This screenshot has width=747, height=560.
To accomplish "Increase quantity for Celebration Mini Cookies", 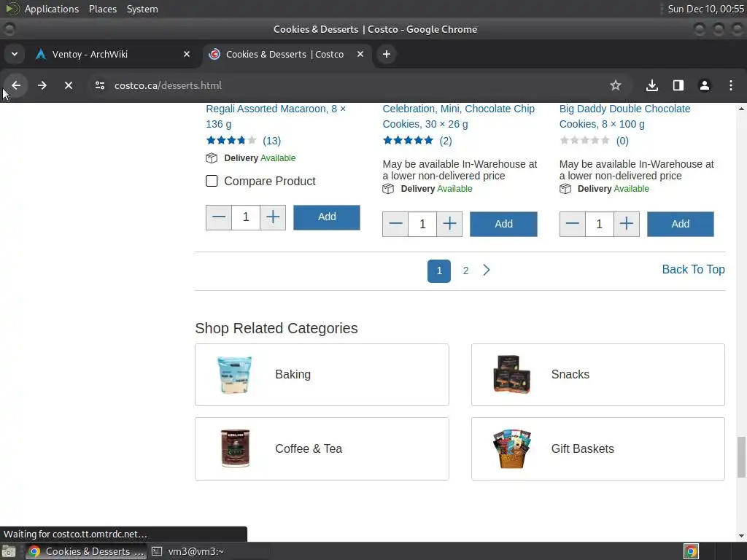I will (x=449, y=225).
